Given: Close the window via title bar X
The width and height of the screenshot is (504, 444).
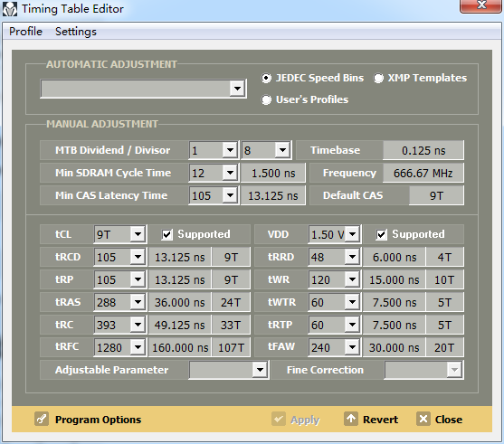Looking at the screenshot, I should point(480,5).
